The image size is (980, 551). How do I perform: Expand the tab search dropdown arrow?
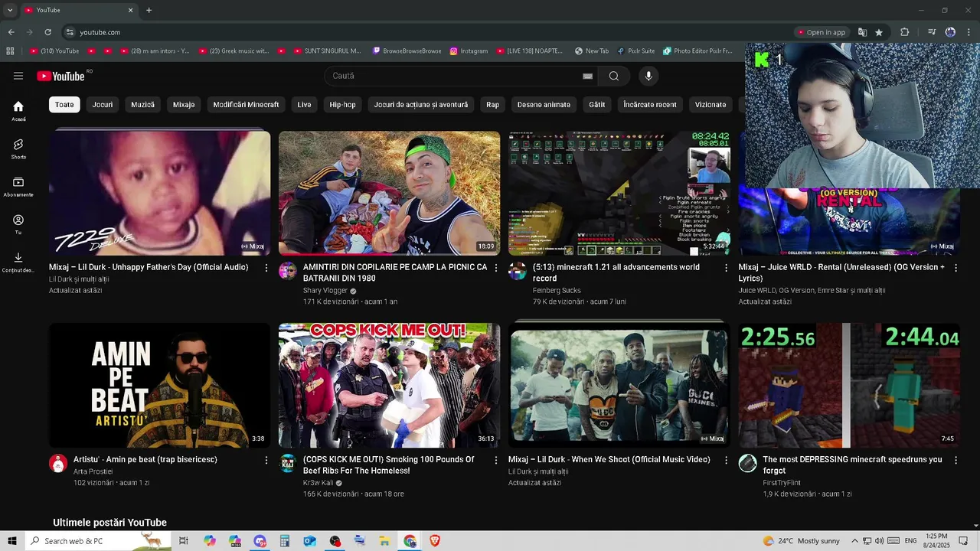(x=10, y=10)
